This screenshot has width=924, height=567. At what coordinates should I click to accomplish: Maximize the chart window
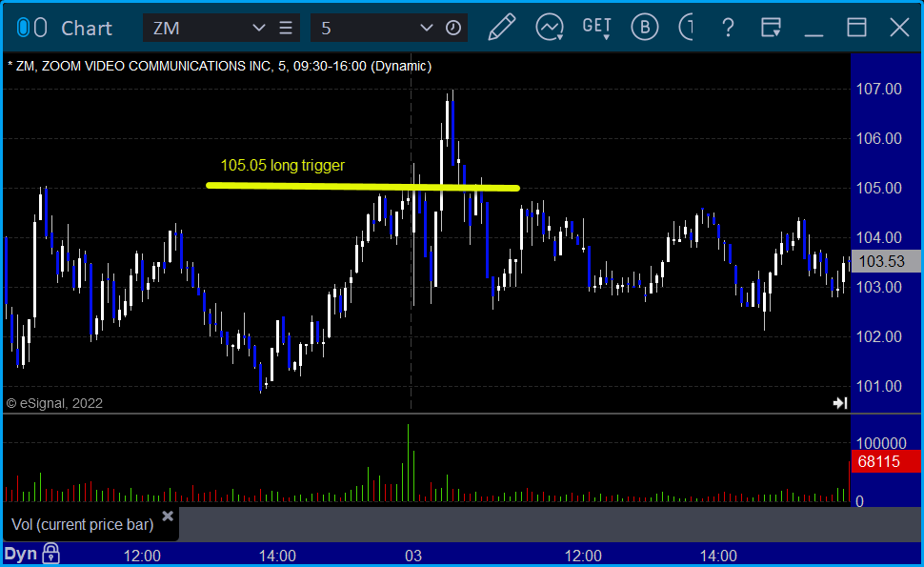(x=856, y=28)
